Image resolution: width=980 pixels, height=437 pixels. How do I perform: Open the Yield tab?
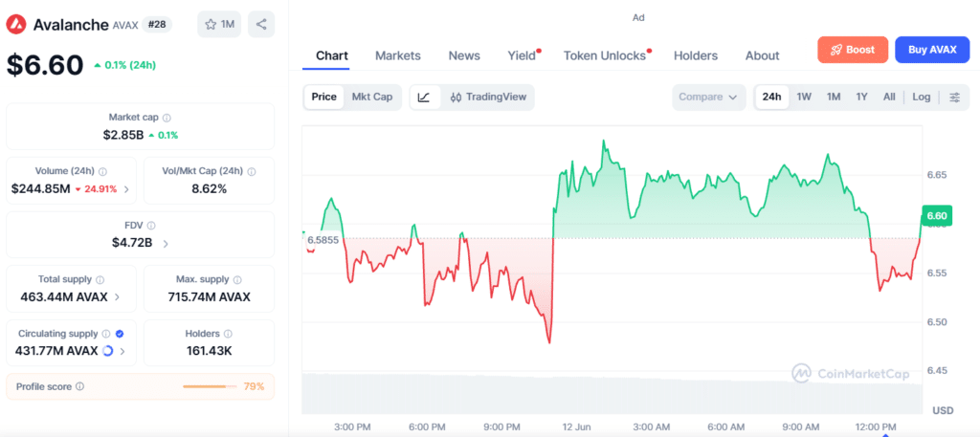click(x=522, y=55)
